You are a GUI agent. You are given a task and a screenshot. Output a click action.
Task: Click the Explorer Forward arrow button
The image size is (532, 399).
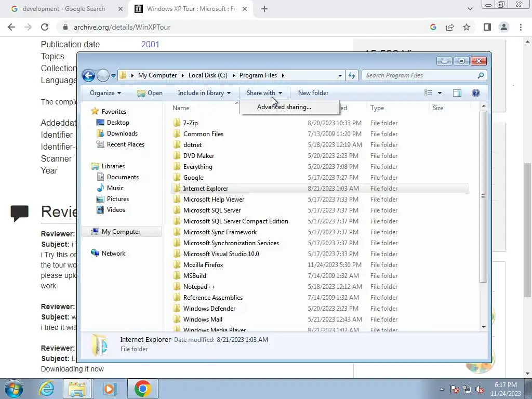103,75
